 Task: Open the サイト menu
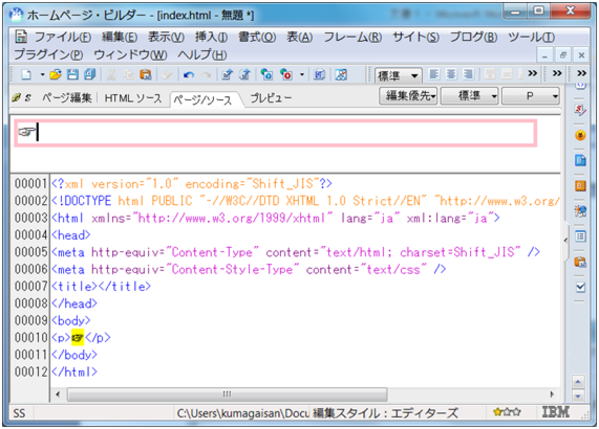pos(416,37)
